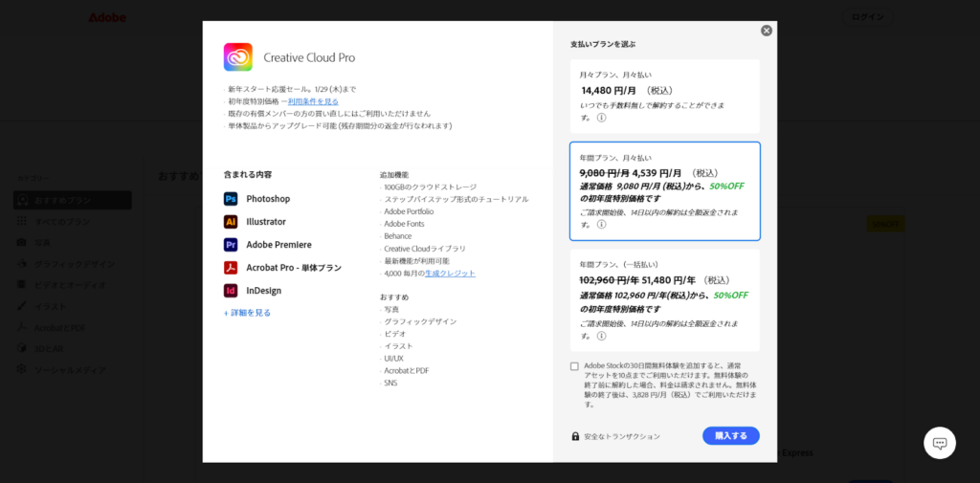This screenshot has height=483, width=980.
Task: Click the Creative Cloud Pro logo icon
Action: coord(238,56)
